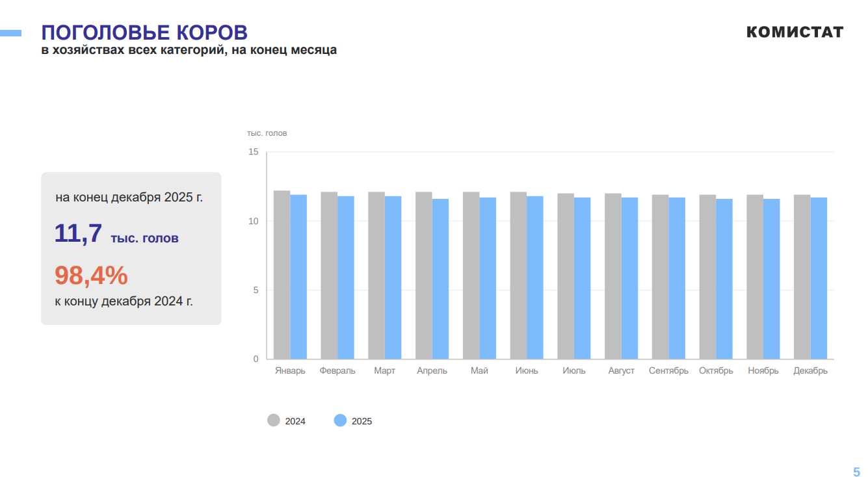Click the Сентябрь month axis label
The image size is (868, 477).
(x=668, y=371)
